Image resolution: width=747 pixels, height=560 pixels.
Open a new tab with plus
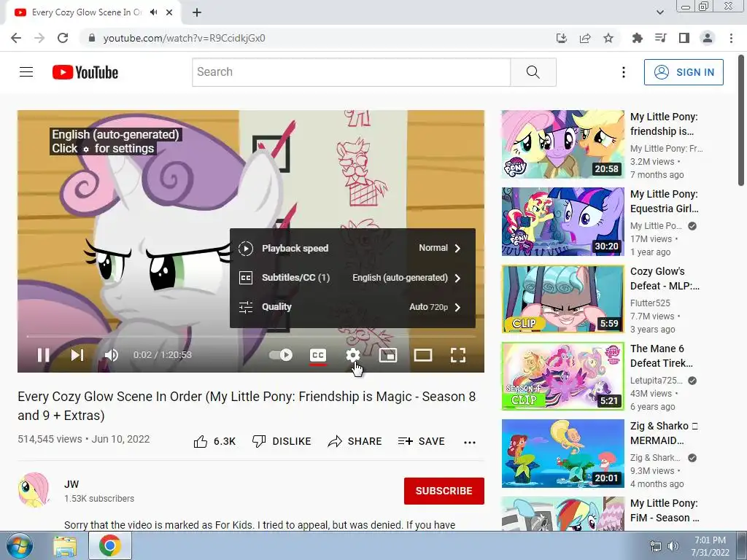pos(197,12)
